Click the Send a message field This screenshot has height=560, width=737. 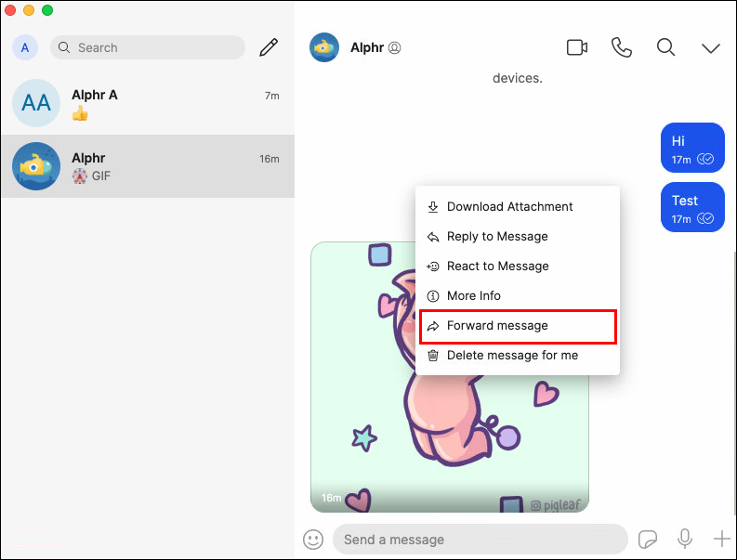(x=480, y=540)
